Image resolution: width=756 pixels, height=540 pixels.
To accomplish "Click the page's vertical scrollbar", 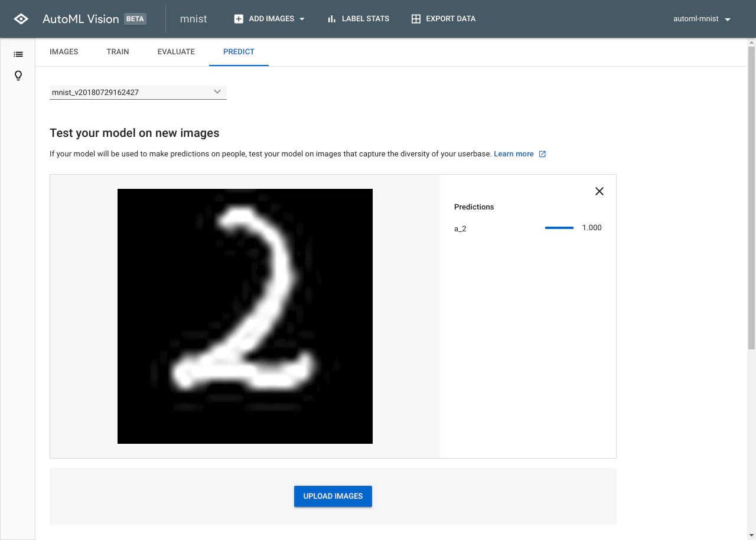I will point(751,198).
